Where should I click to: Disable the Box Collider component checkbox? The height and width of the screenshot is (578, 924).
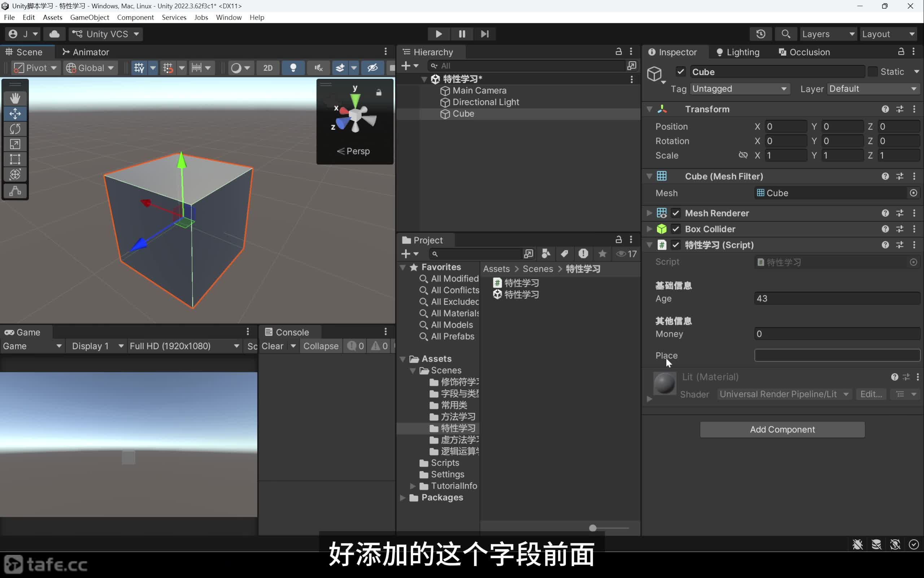(675, 229)
